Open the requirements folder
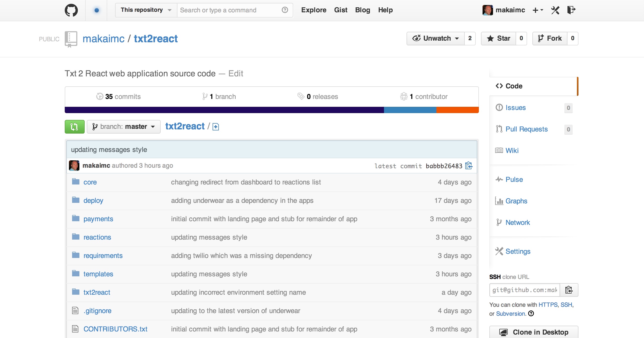Screen dimensions: 644x338 (103, 256)
